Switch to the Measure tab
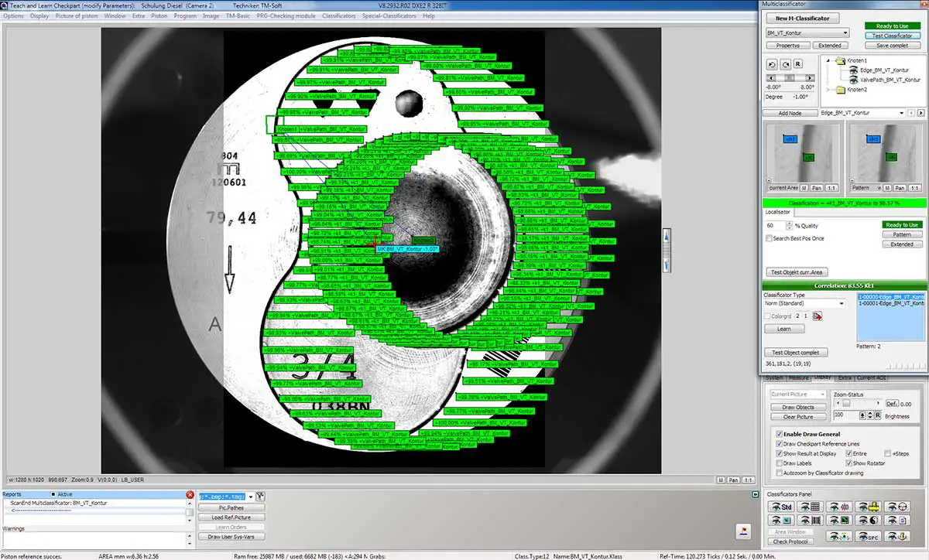929x560 pixels. [797, 377]
